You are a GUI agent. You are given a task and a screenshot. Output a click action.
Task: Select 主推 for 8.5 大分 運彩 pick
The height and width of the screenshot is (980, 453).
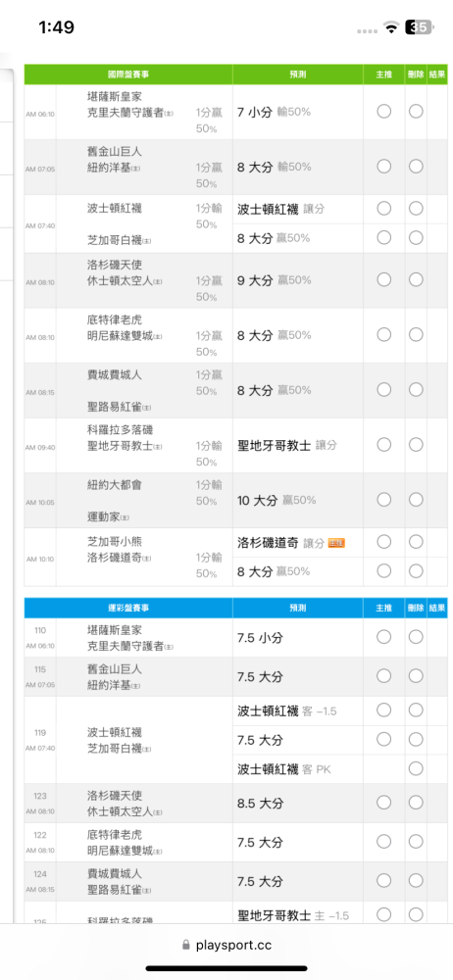(x=384, y=802)
